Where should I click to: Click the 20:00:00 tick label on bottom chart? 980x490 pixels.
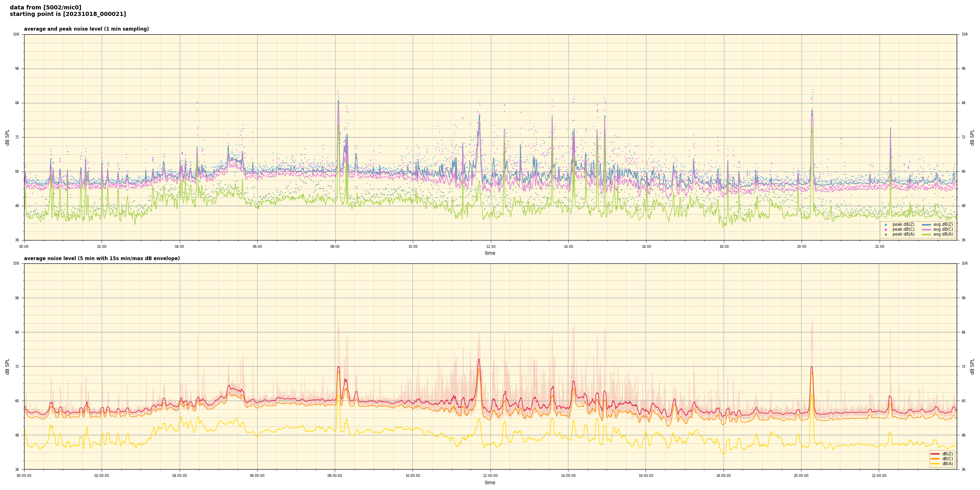801,476
